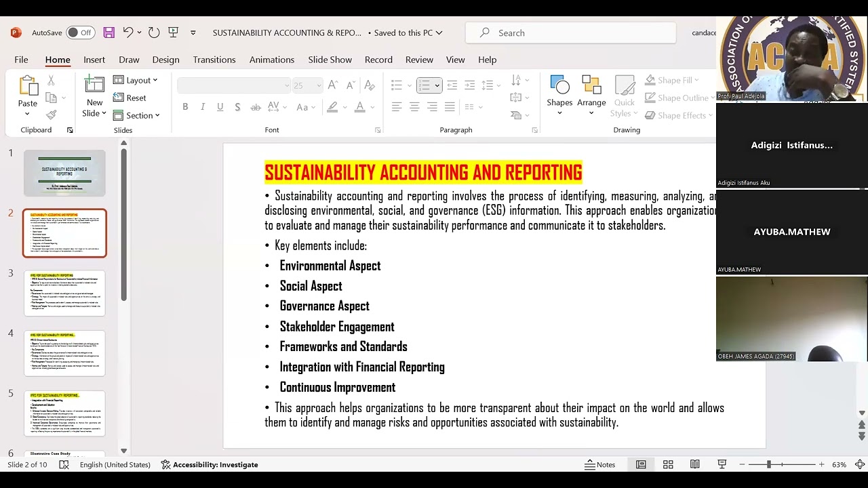Center align the text

click(x=414, y=107)
